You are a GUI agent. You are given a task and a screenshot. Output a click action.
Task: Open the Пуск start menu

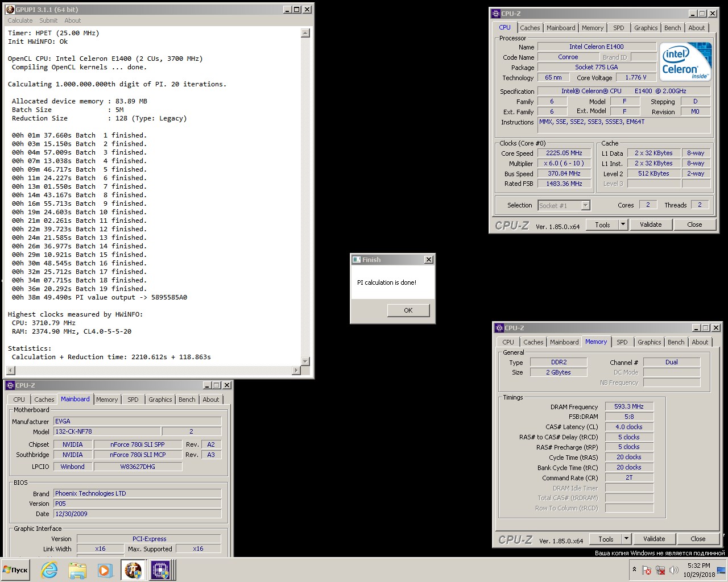click(16, 570)
